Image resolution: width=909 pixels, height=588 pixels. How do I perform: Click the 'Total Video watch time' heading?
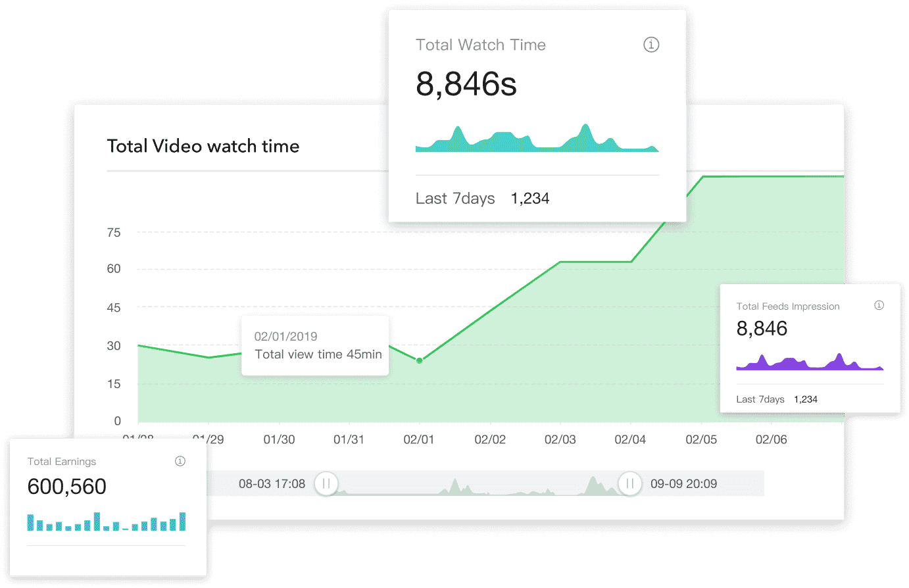(203, 146)
